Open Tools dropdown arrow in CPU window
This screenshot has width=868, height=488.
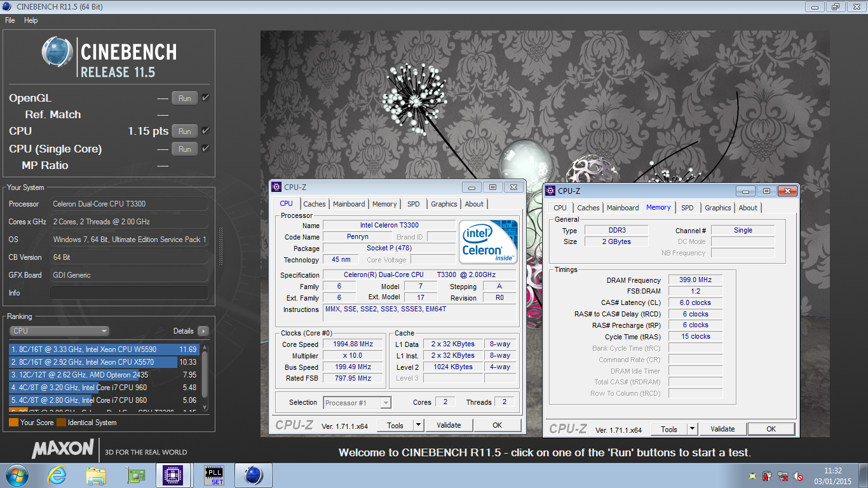coord(418,425)
